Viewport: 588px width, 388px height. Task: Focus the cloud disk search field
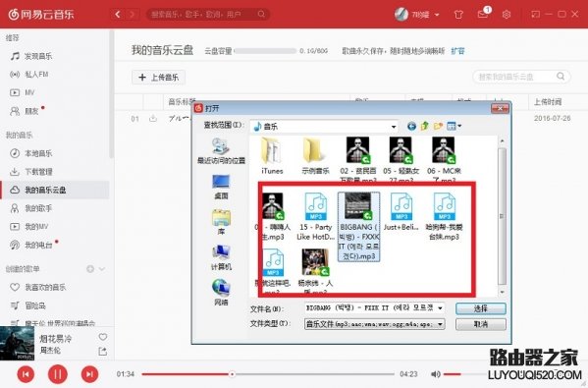point(521,77)
